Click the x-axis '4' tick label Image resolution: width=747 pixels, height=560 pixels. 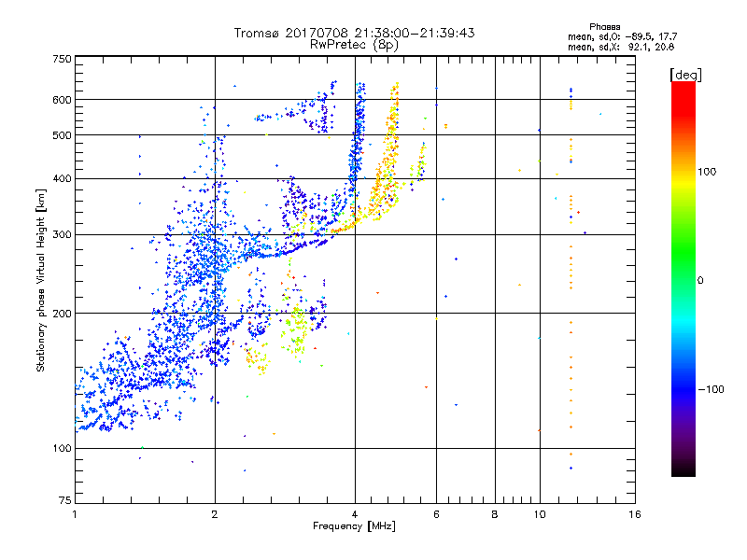(355, 514)
